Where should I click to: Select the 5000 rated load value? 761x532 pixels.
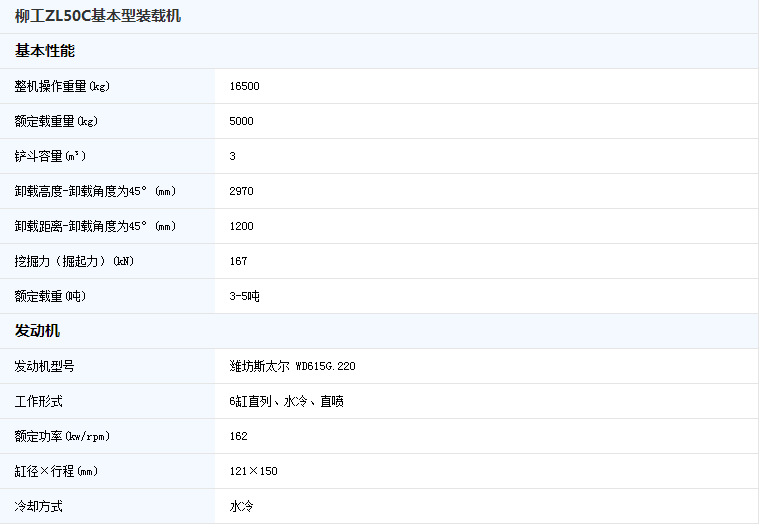241,122
